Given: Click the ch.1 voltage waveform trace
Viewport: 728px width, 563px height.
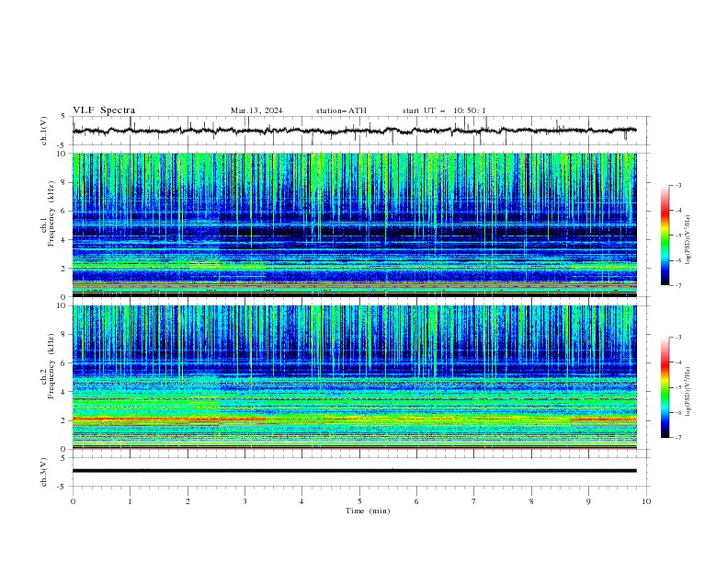Looking at the screenshot, I should (x=354, y=131).
